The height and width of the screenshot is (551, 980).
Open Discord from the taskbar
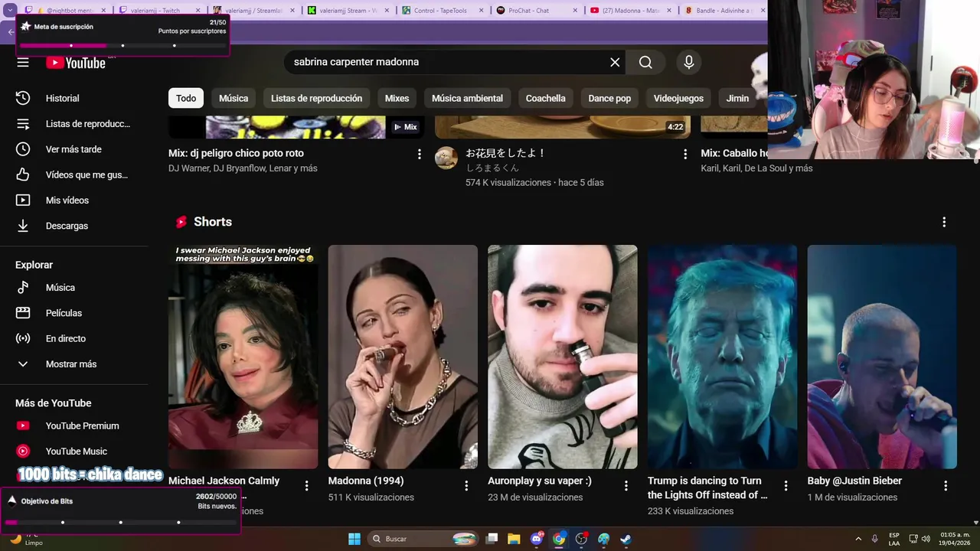[537, 539]
